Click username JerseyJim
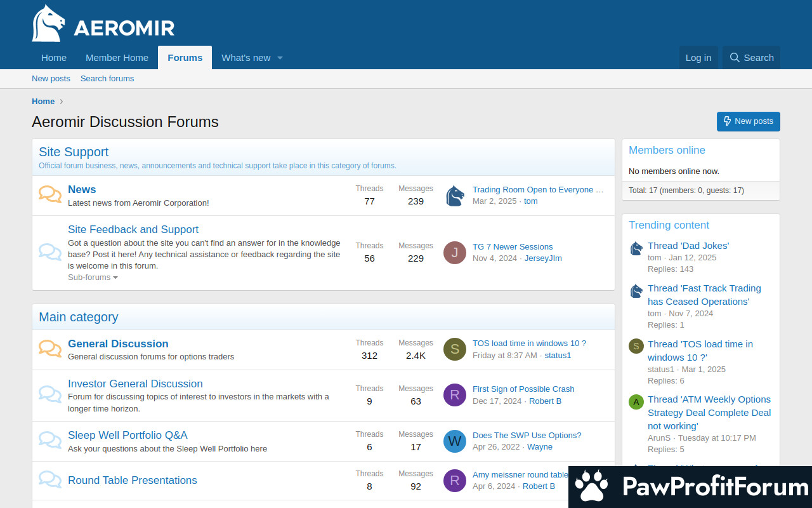This screenshot has height=508, width=812. [x=543, y=258]
